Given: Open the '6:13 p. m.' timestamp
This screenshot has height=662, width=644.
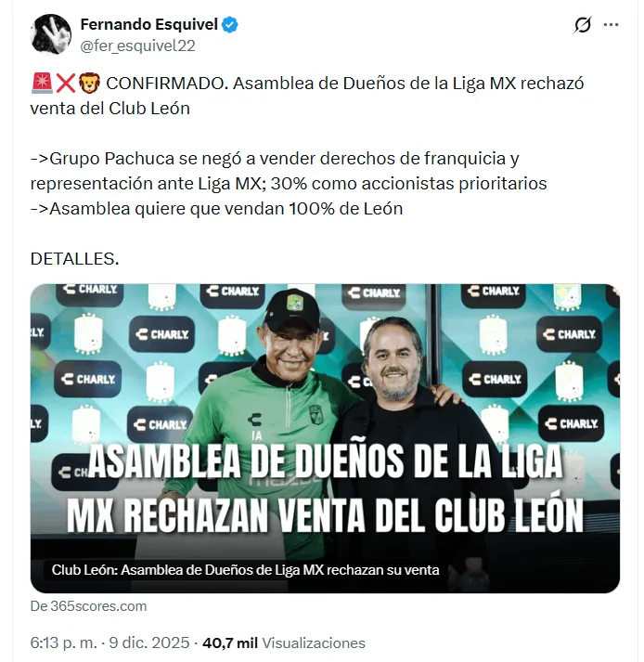Looking at the screenshot, I should tap(64, 643).
